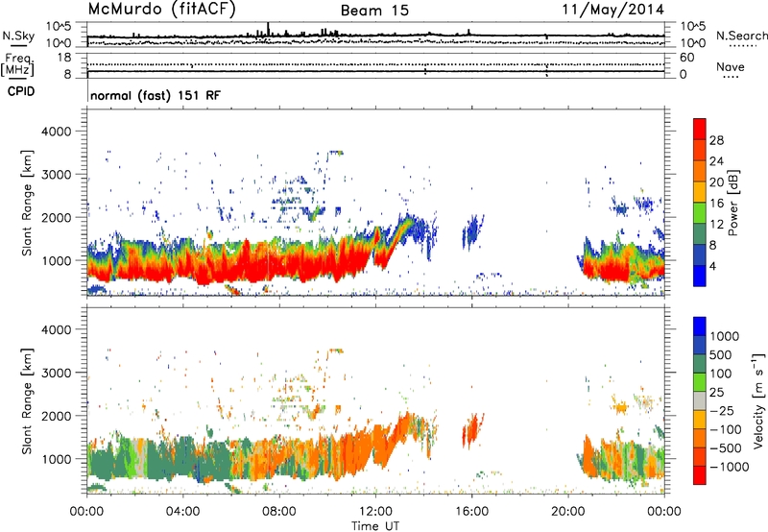Click "Slant Range [km]" label of power panel
768x532 pixels.
pos(27,203)
